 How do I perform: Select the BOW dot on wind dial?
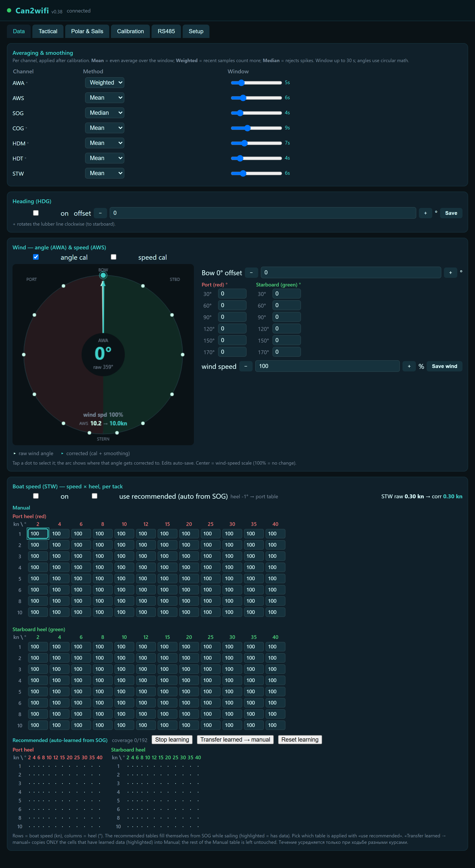pos(103,275)
